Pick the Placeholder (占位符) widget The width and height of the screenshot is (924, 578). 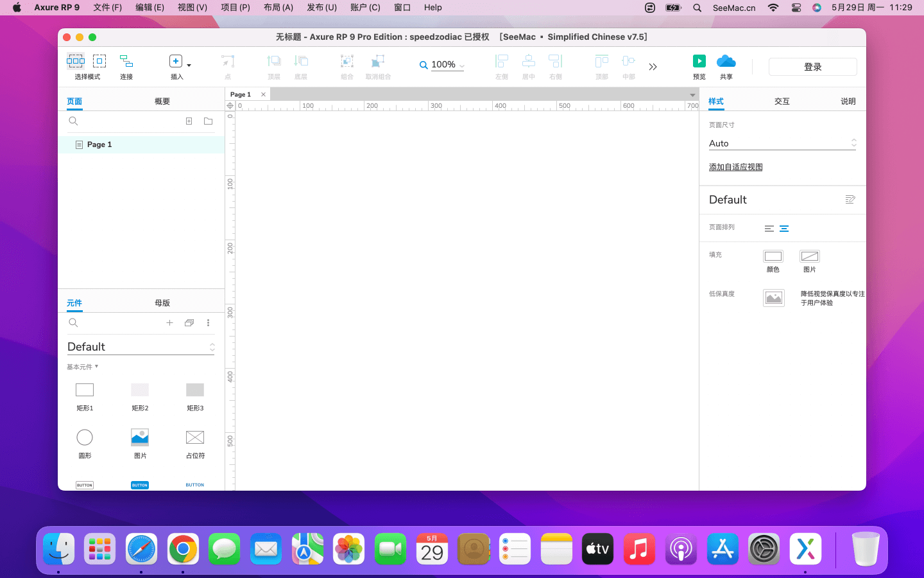pos(195,438)
